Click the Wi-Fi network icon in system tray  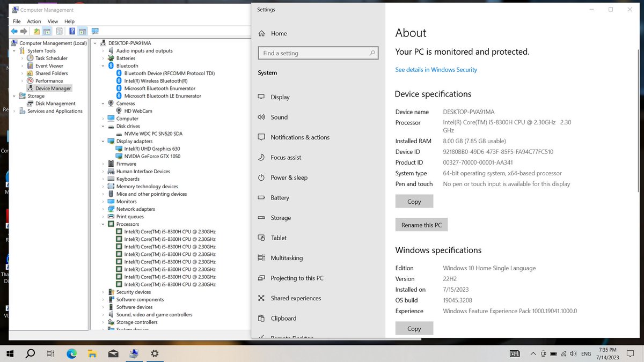(x=563, y=354)
